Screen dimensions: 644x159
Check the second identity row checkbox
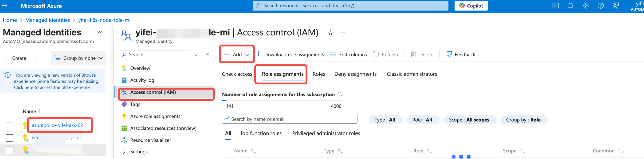9,138
